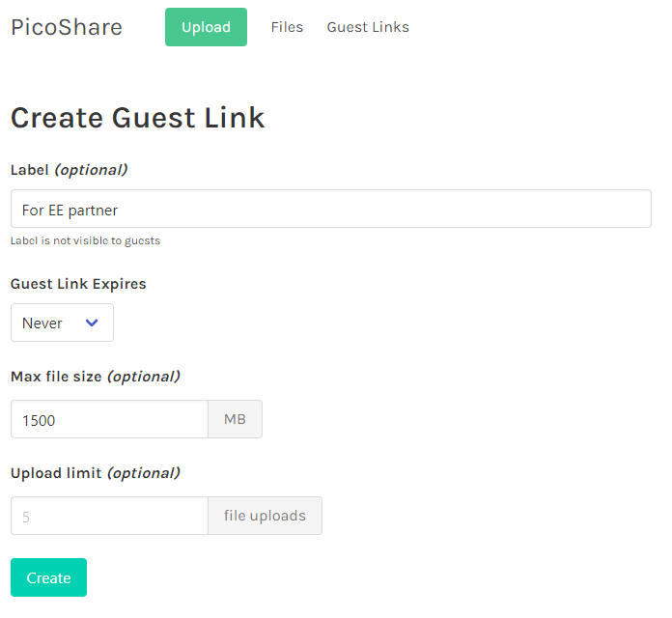Screen dimensions: 672x618
Task: Click the Max file size field showing 1500
Action: coord(109,419)
